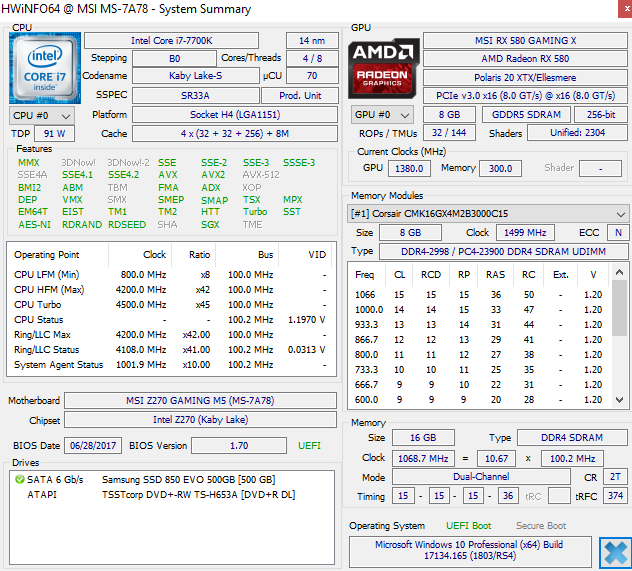Open the GPU #0 selector dropdown

(382, 115)
